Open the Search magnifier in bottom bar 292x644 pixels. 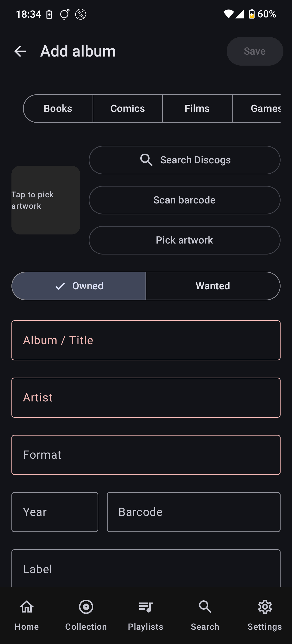(205, 607)
